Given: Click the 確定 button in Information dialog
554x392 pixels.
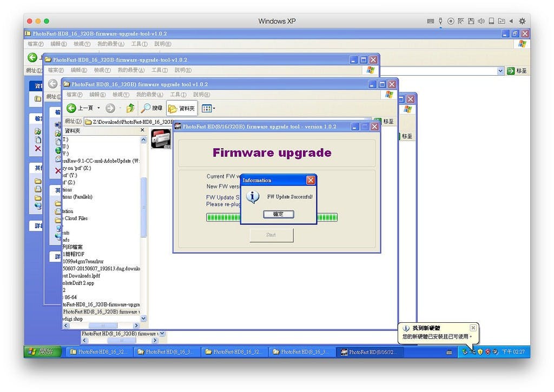Looking at the screenshot, I should [x=278, y=214].
